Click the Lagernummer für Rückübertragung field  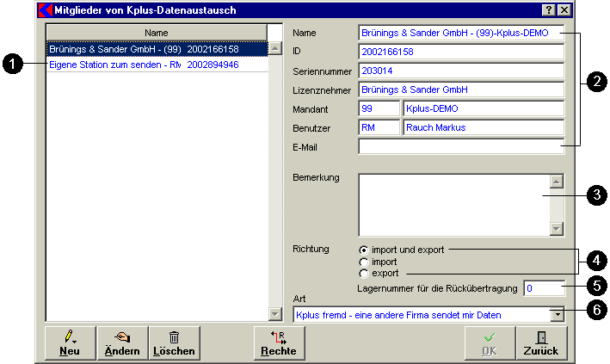[544, 288]
